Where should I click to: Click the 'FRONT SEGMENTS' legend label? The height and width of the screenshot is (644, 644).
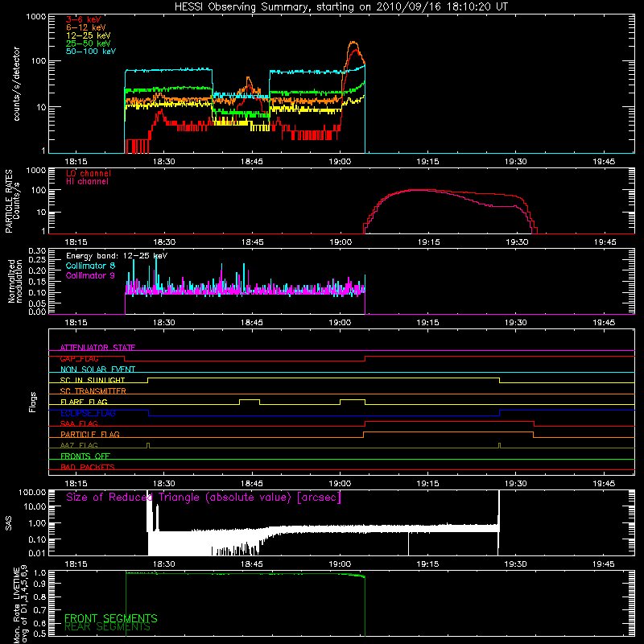(x=111, y=618)
